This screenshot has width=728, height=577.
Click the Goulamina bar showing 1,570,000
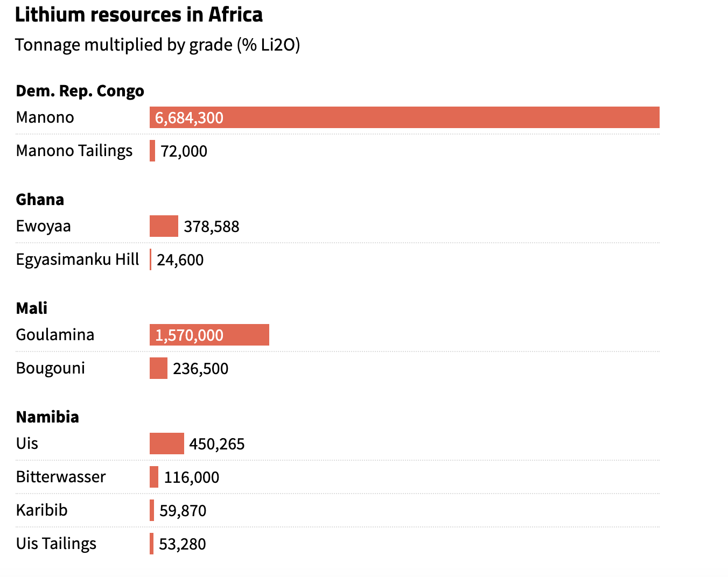(x=209, y=335)
